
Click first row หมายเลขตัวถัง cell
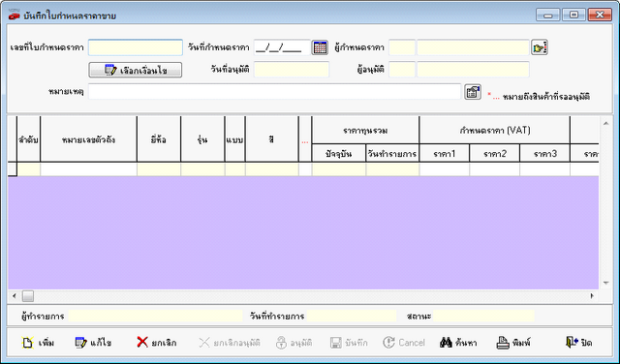(88, 169)
